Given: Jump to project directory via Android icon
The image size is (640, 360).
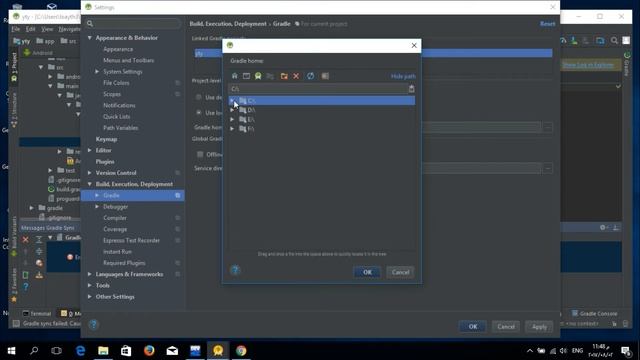Looking at the screenshot, I should click(258, 76).
